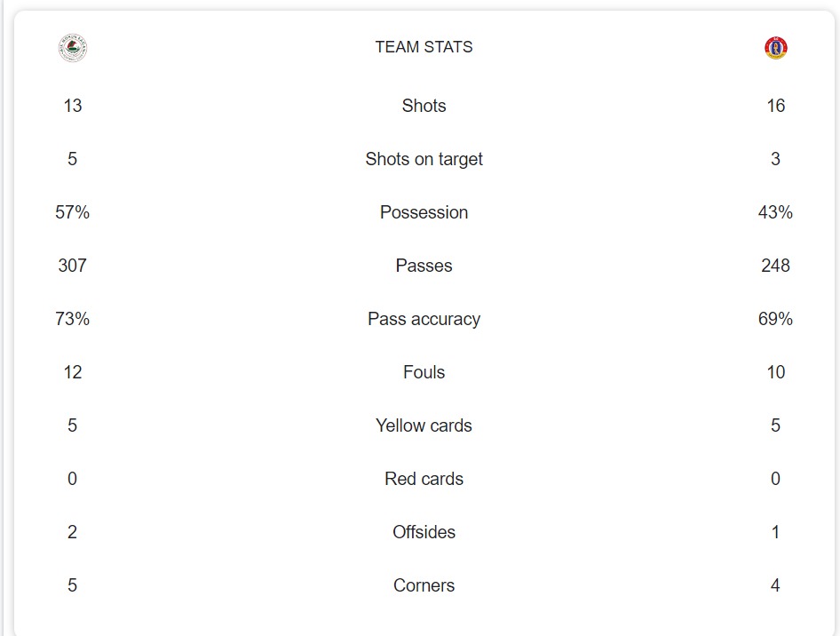The height and width of the screenshot is (636, 840).
Task: Select the Shots on target label
Action: click(424, 159)
